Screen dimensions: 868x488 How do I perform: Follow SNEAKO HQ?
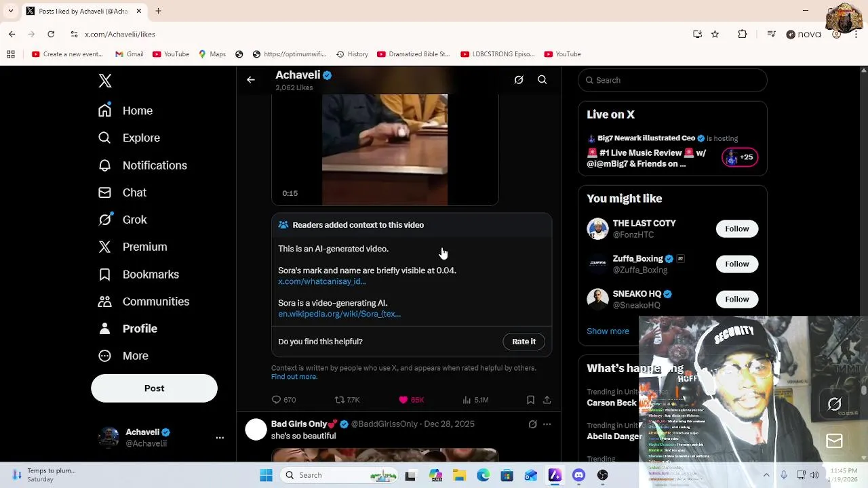tap(736, 300)
